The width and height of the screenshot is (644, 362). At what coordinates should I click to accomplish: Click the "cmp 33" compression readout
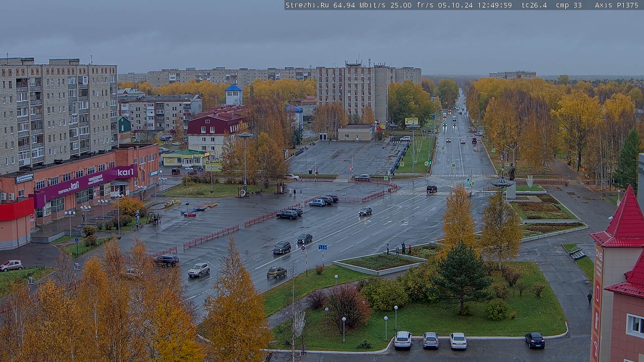[x=569, y=5]
